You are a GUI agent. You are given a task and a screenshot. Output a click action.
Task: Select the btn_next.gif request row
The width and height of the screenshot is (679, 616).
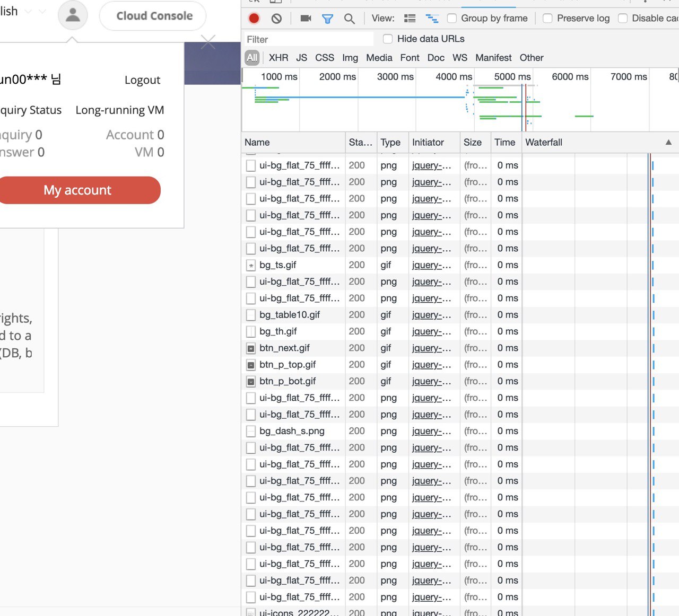[284, 348]
